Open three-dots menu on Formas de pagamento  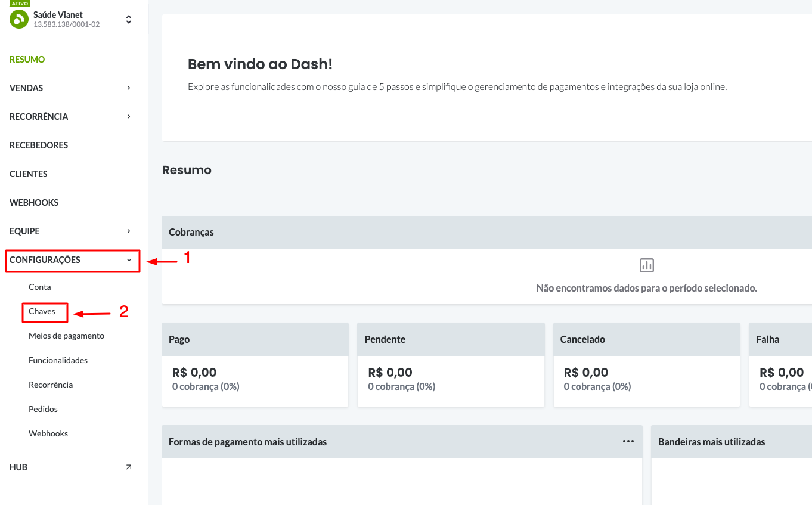pos(628,441)
